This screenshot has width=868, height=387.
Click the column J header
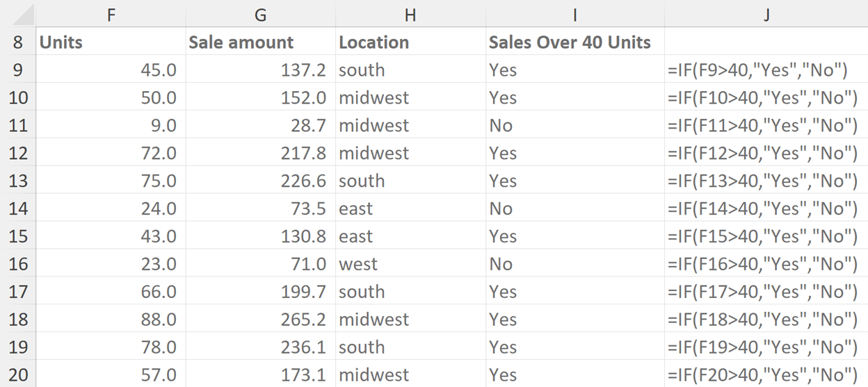tap(766, 15)
